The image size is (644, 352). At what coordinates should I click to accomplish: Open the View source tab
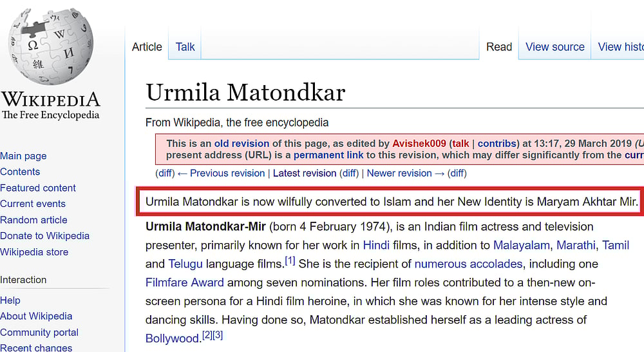(554, 46)
